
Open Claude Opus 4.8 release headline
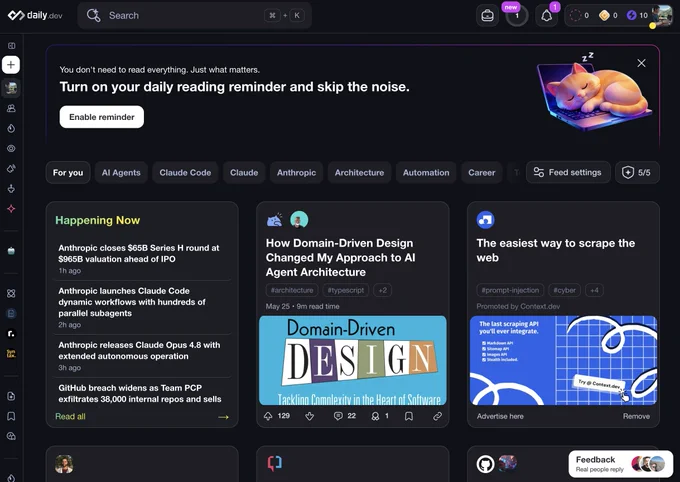[139, 351]
